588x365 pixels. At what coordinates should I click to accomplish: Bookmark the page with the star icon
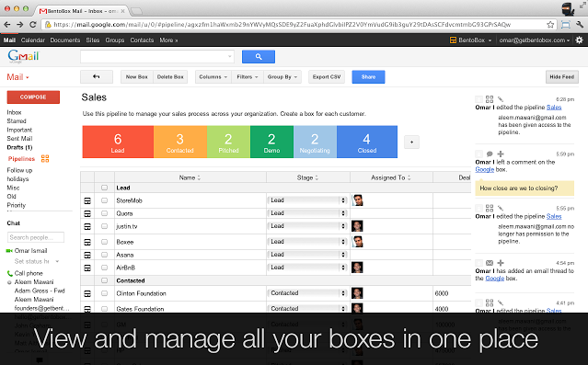coord(550,25)
